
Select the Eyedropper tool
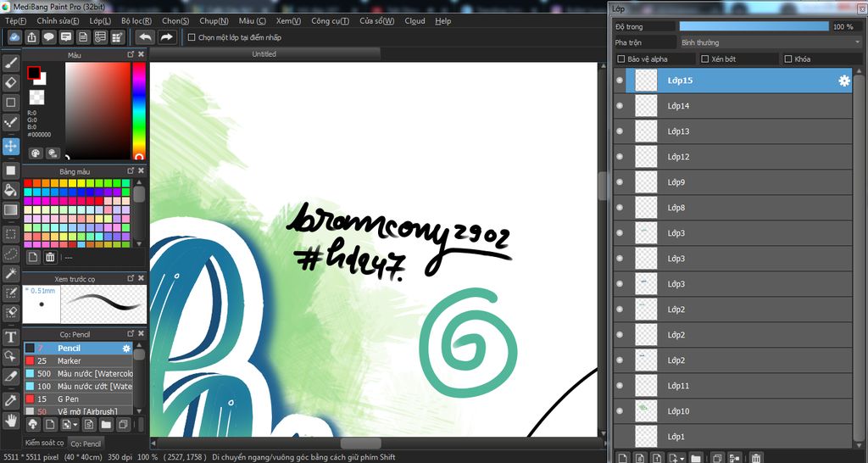coord(10,400)
